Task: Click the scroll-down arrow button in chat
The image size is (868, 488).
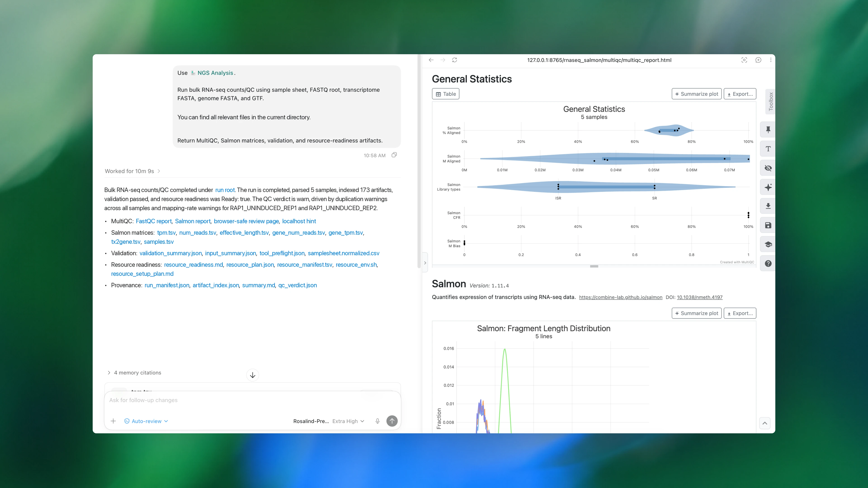Action: 253,375
